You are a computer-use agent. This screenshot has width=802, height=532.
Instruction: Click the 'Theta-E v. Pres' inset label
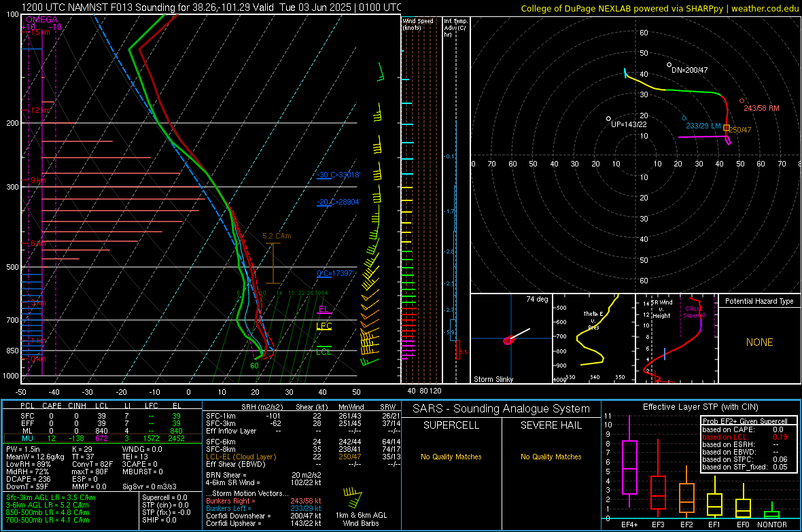tap(593, 321)
